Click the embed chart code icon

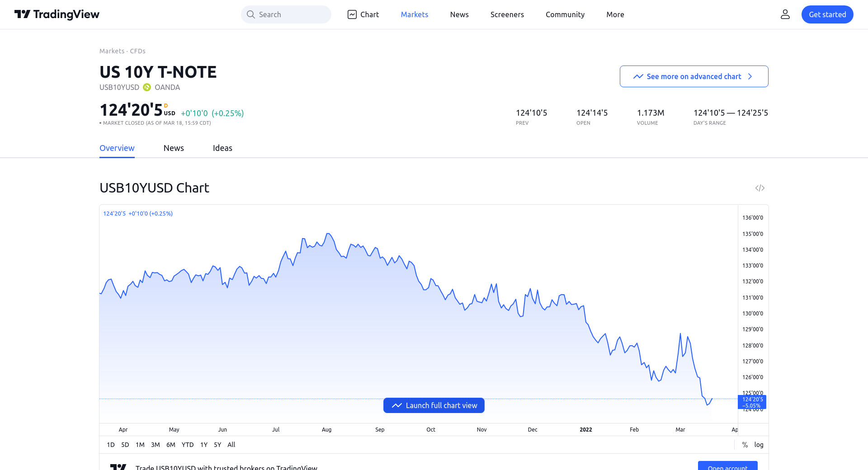759,188
